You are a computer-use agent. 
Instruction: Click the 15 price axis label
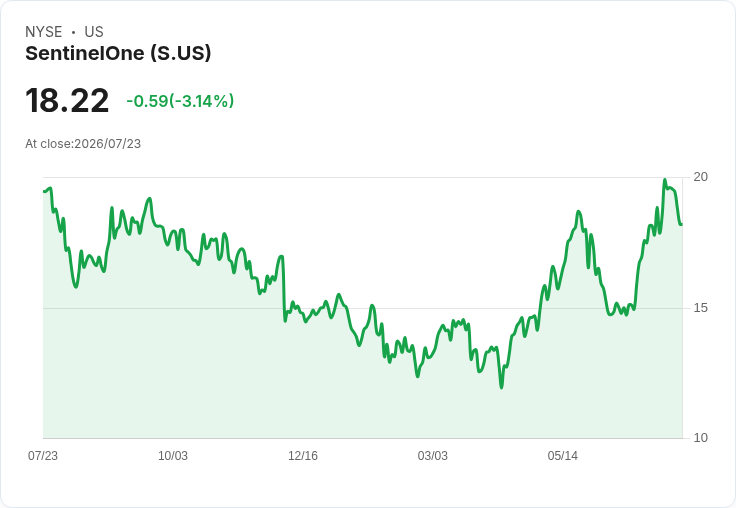point(700,308)
